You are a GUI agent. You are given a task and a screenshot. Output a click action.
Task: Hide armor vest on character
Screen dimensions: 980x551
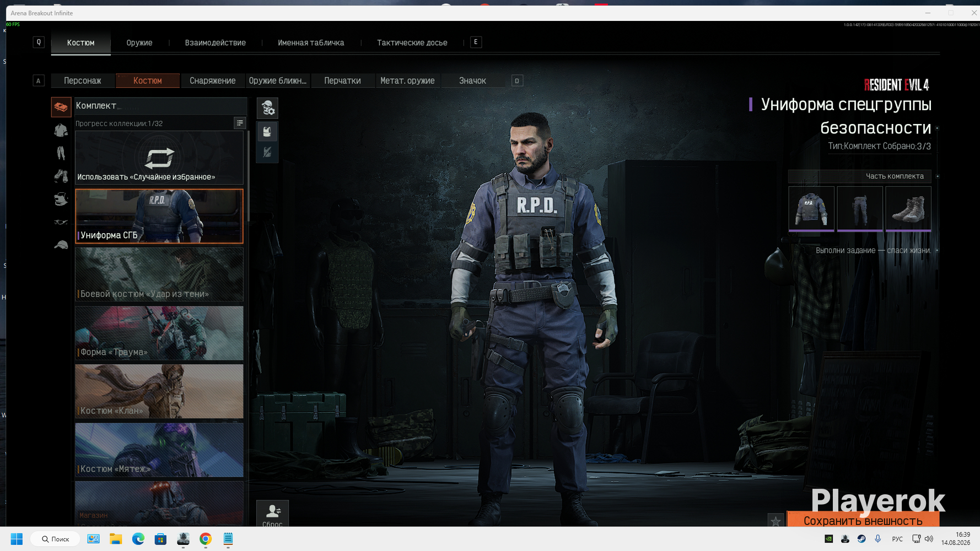[267, 152]
